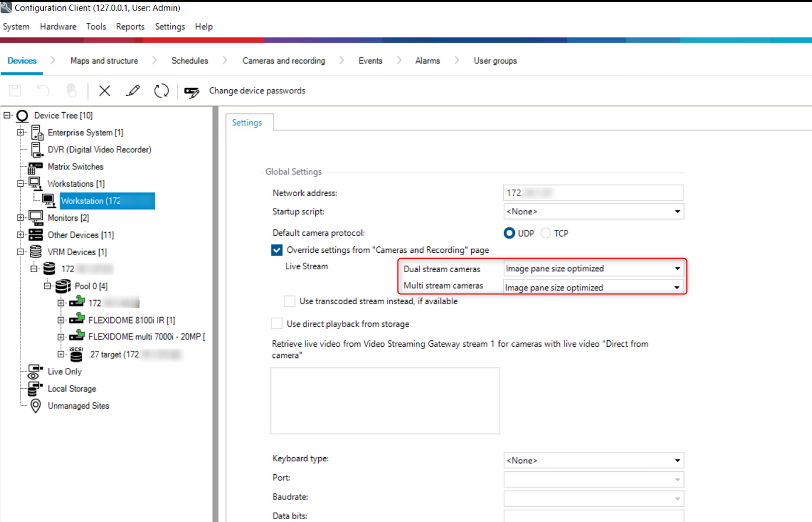
Task: Switch to Cameras and recording tab
Action: click(x=284, y=61)
